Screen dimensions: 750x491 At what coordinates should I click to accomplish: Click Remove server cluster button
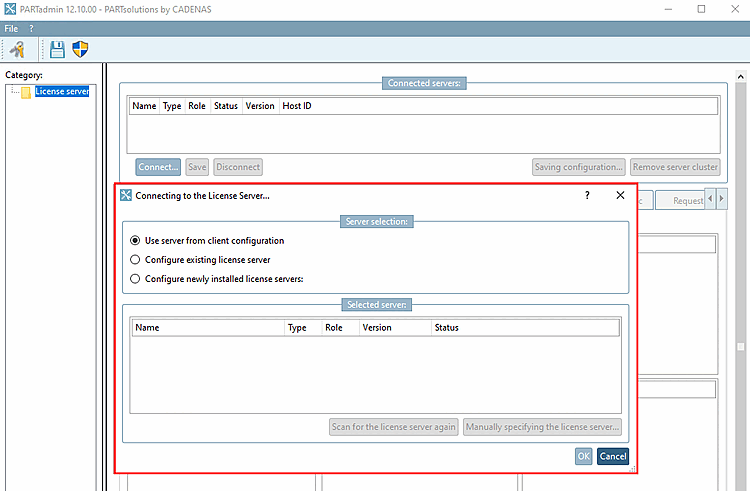(675, 167)
